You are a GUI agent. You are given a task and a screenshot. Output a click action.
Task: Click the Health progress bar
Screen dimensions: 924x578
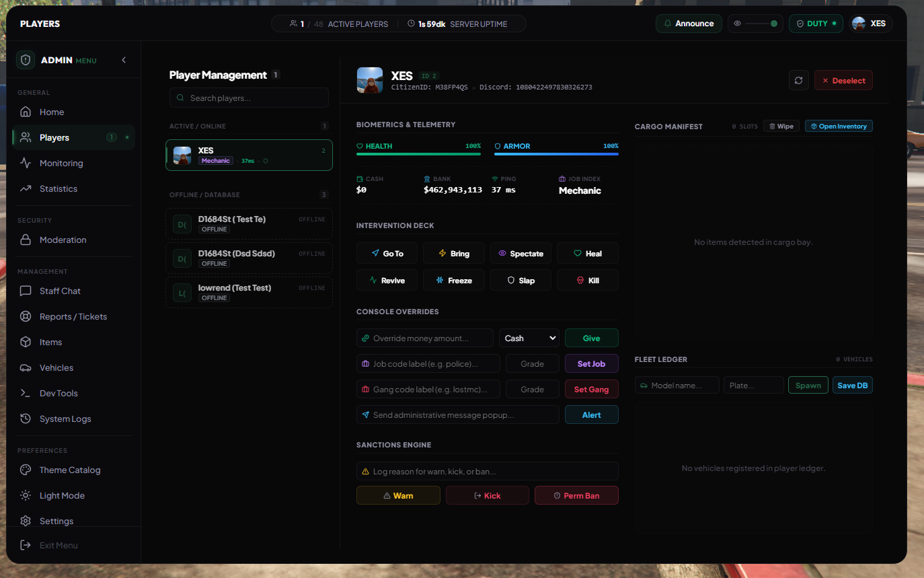[418, 154]
